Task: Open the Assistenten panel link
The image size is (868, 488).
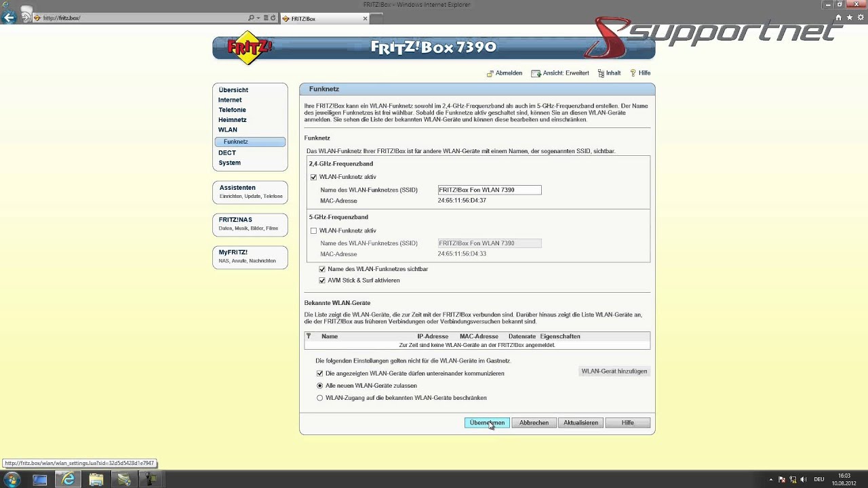Action: pyautogui.click(x=237, y=188)
